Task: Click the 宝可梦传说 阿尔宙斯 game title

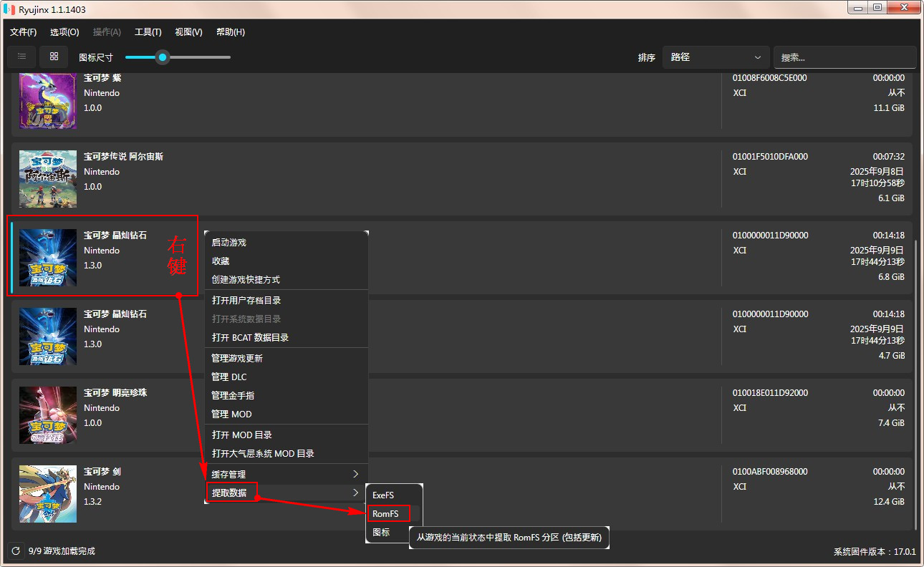Action: (123, 157)
